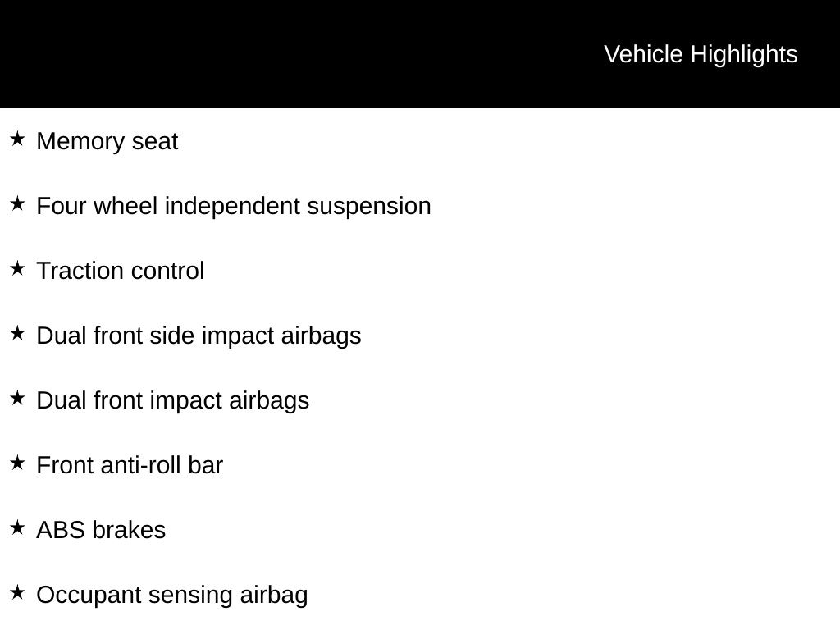Select the Memory seat text
The width and height of the screenshot is (840, 630).
click(x=107, y=141)
